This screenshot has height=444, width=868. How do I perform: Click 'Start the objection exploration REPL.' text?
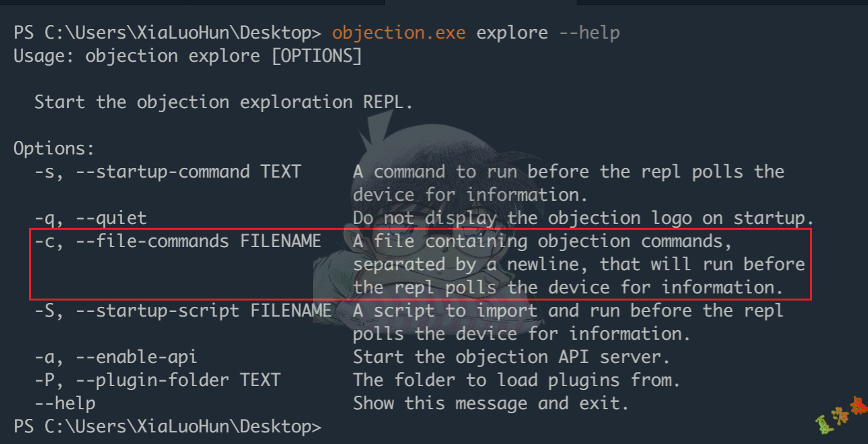tap(224, 102)
